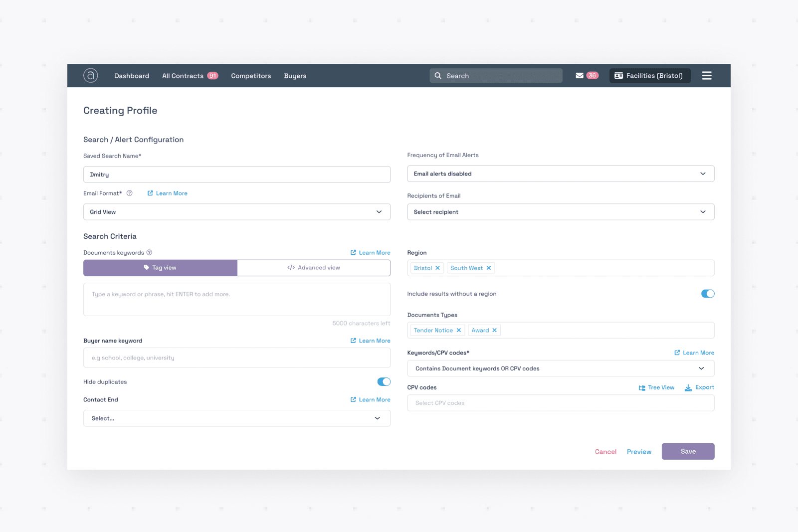
Task: Open Learn More link for Documents keywords
Action: pos(370,253)
